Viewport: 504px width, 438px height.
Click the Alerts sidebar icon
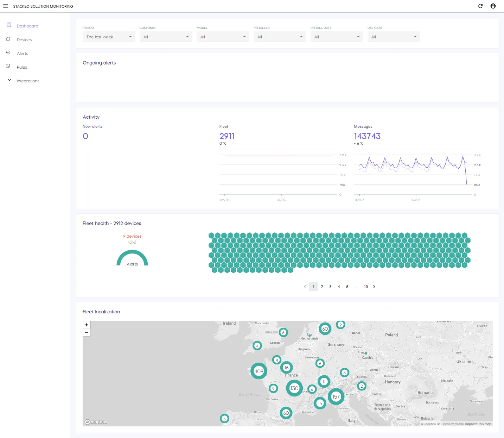click(8, 52)
